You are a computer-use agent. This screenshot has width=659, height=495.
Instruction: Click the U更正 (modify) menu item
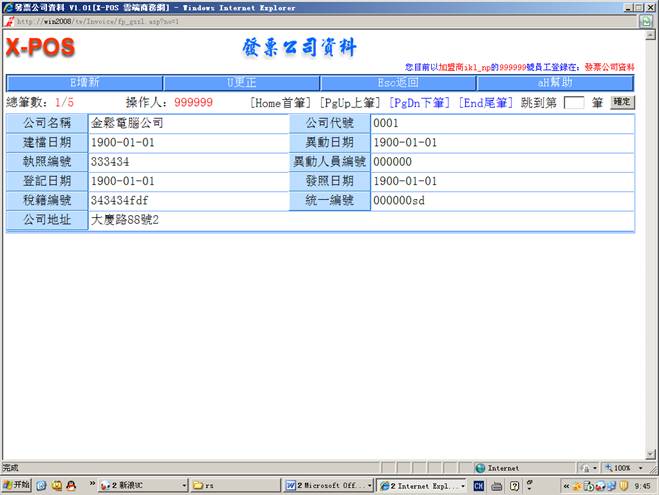click(x=240, y=83)
